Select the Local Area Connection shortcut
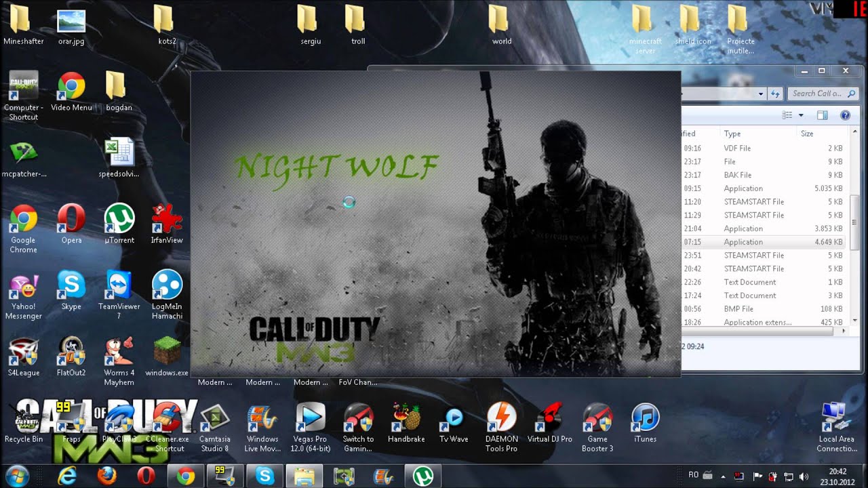 [x=837, y=428]
